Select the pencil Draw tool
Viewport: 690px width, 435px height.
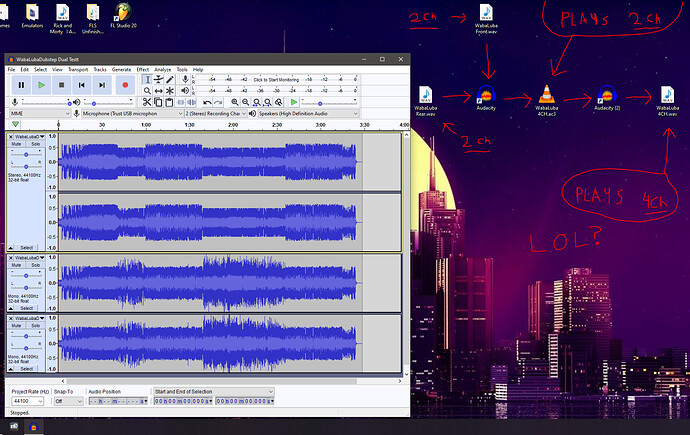170,80
